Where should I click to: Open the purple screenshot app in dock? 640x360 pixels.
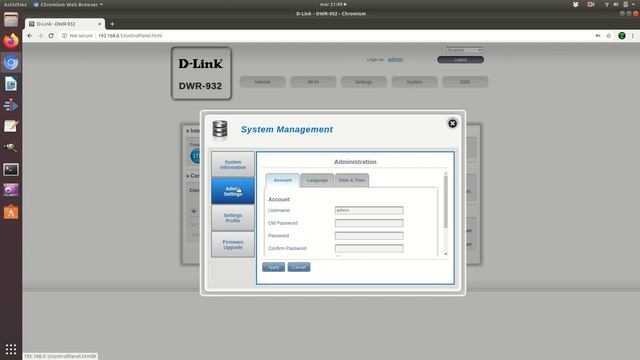tap(11, 191)
